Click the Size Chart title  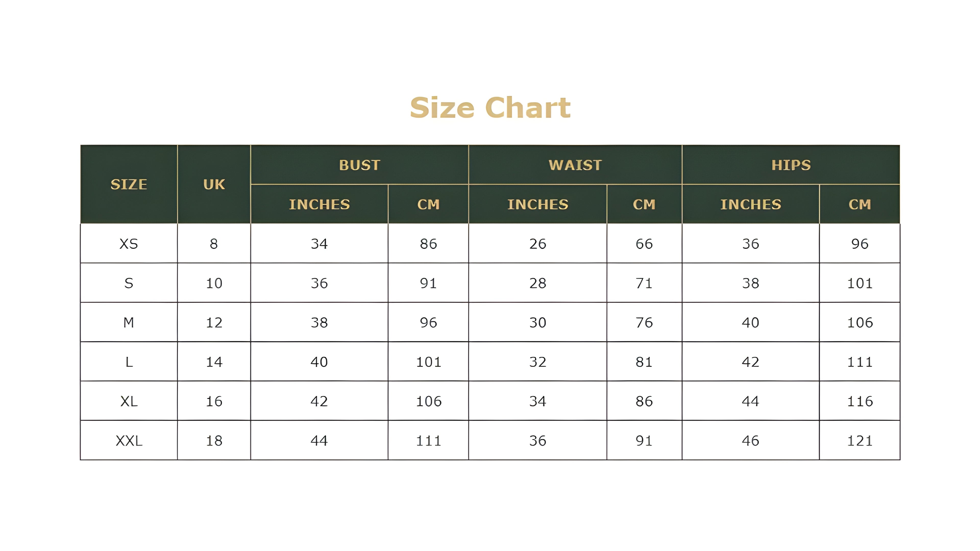[x=490, y=108]
